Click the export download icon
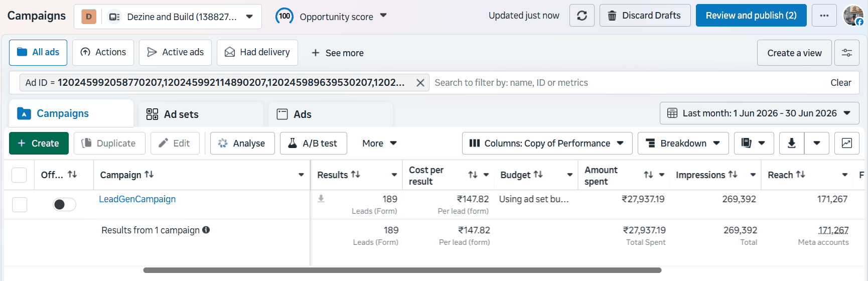This screenshot has height=281, width=868. (x=792, y=143)
